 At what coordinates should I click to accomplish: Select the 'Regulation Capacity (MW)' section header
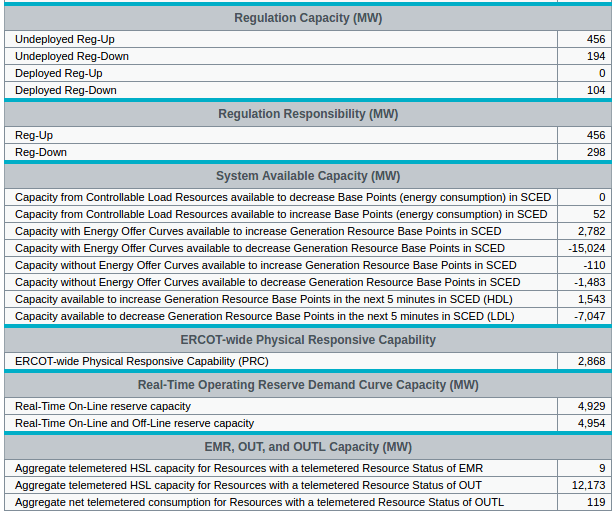tap(308, 18)
